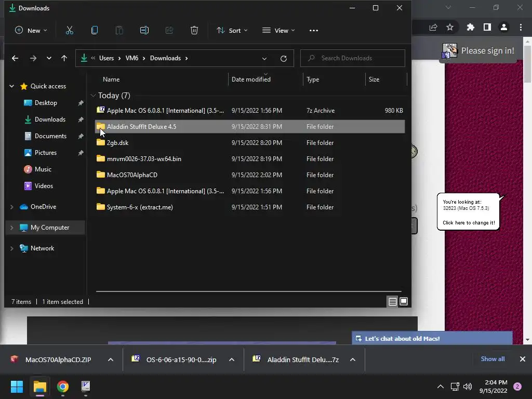Click VM6 in the breadcrumb path
The image size is (532, 399).
click(132, 58)
